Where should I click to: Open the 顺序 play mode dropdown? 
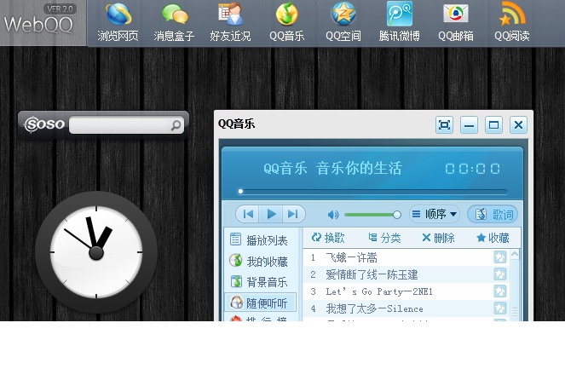(x=435, y=214)
